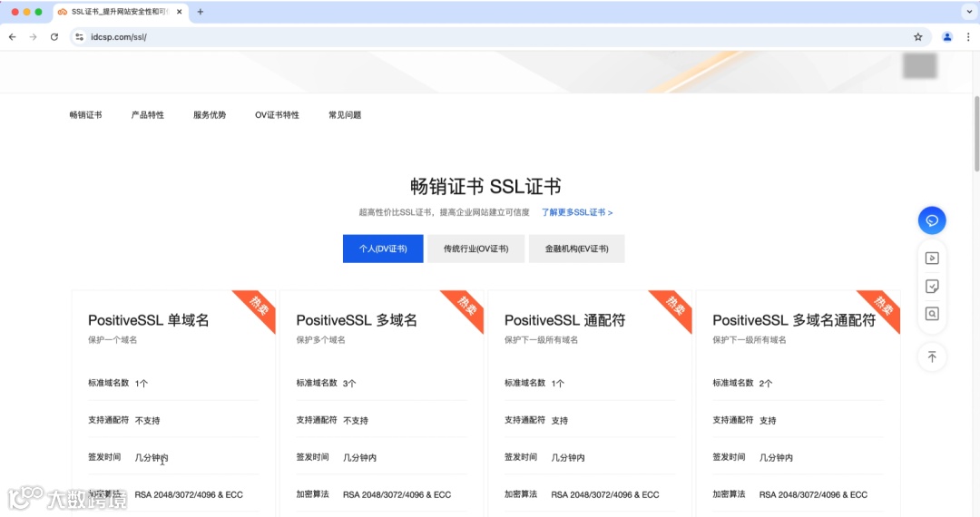The width and height of the screenshot is (980, 517).
Task: Select the 服务优势 navigation item
Action: point(210,115)
